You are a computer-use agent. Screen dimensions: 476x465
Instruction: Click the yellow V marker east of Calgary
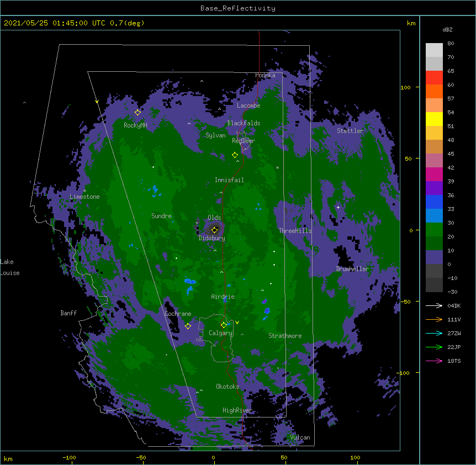[x=237, y=323]
